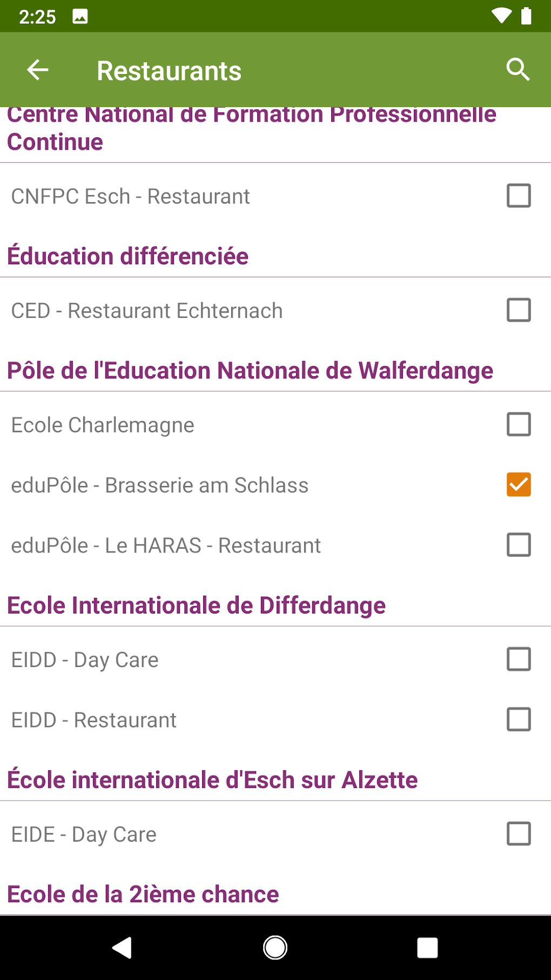
Task: Open the search magnifier icon
Action: coord(518,70)
